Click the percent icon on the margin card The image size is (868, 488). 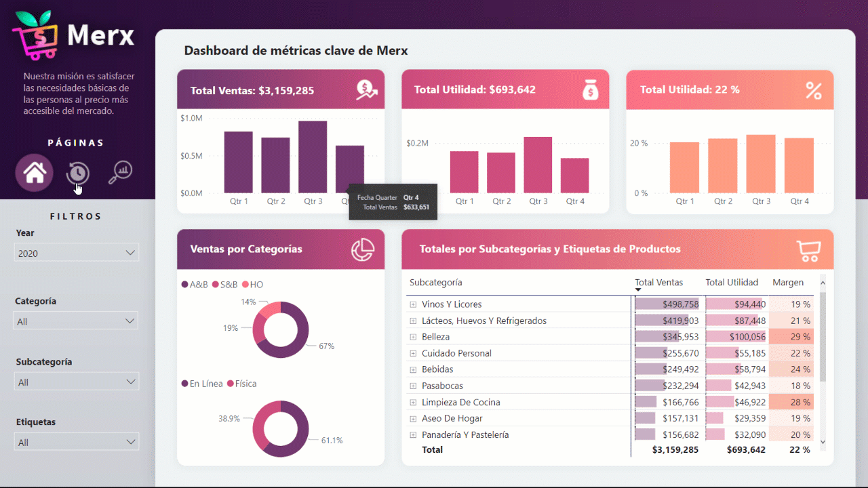(x=814, y=89)
